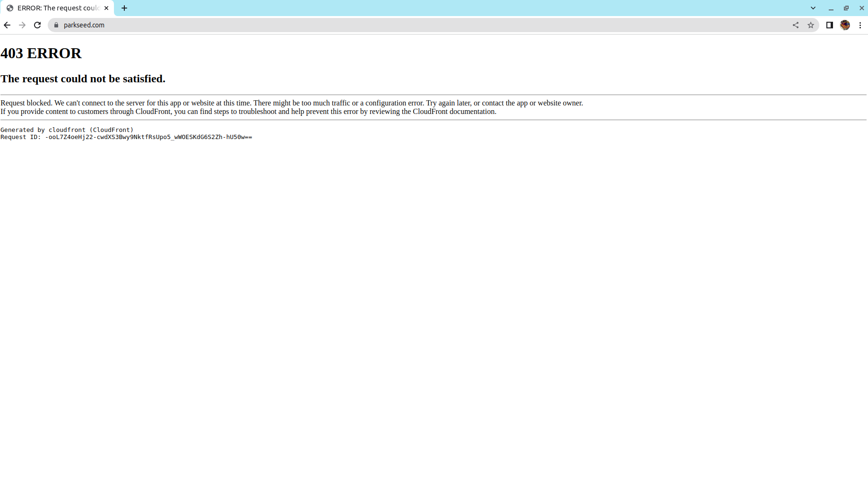868x498 pixels.
Task: Close the ERROR tab
Action: click(x=106, y=8)
